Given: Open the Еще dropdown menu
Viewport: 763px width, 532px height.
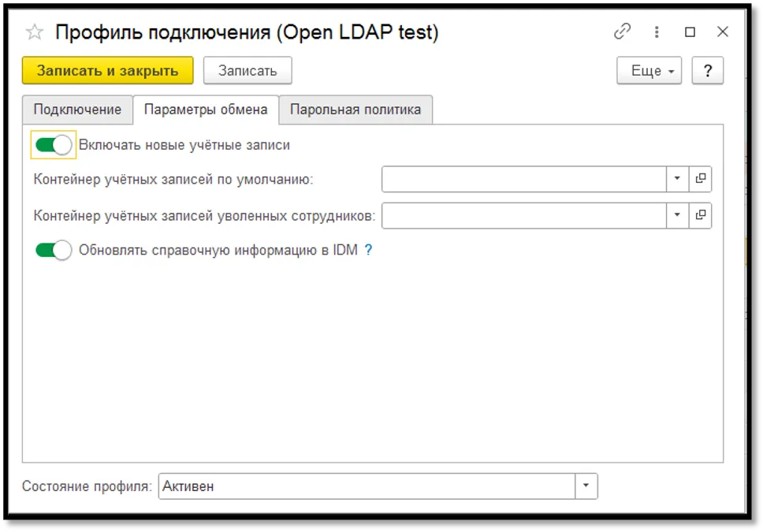Looking at the screenshot, I should [648, 70].
